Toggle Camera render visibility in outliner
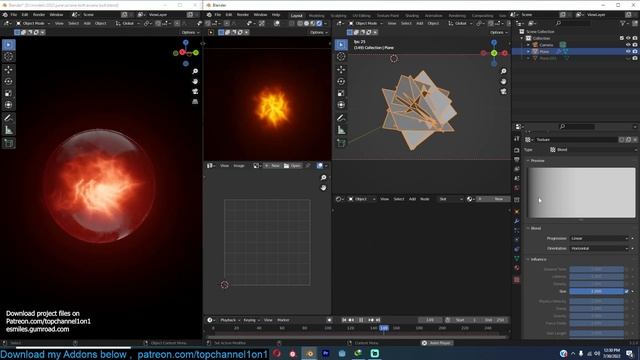 click(635, 45)
